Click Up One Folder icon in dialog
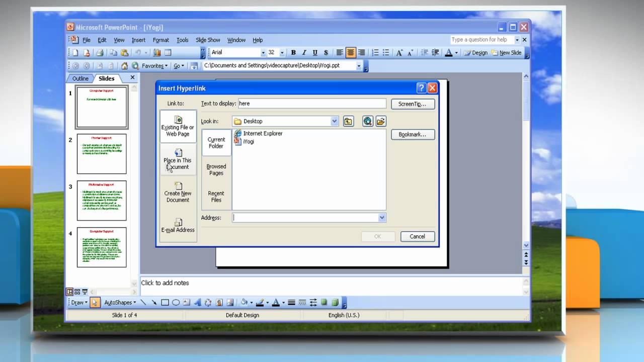The image size is (644, 362). click(x=348, y=121)
